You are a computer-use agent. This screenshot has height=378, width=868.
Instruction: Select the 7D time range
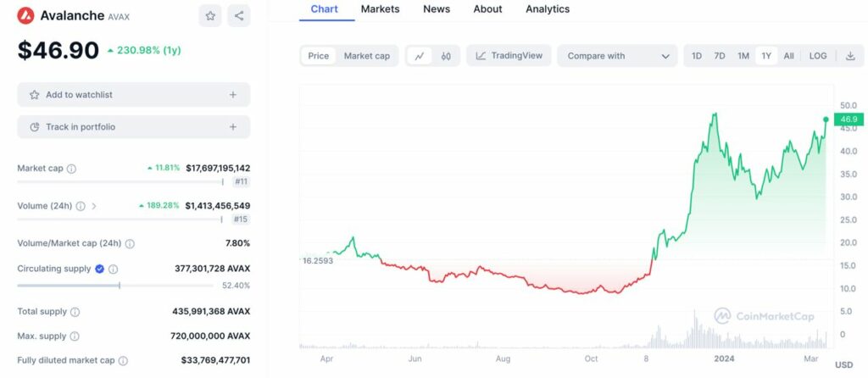(x=720, y=56)
